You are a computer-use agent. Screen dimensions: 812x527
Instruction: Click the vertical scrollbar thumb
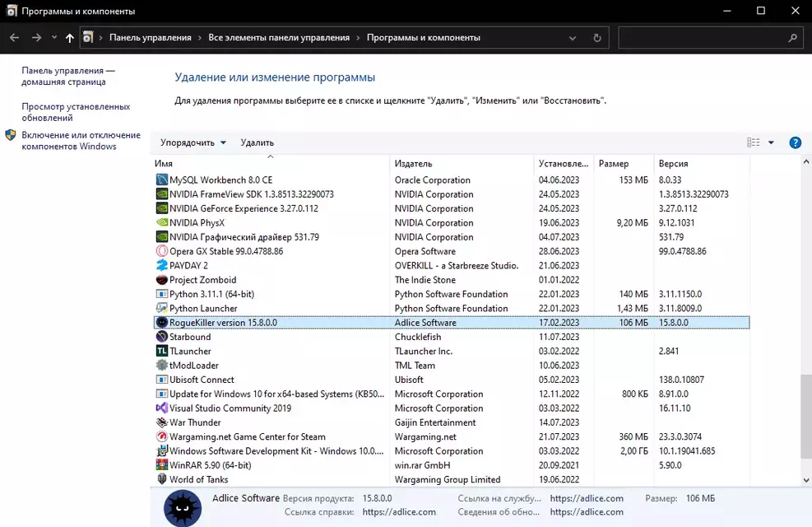pyautogui.click(x=805, y=417)
